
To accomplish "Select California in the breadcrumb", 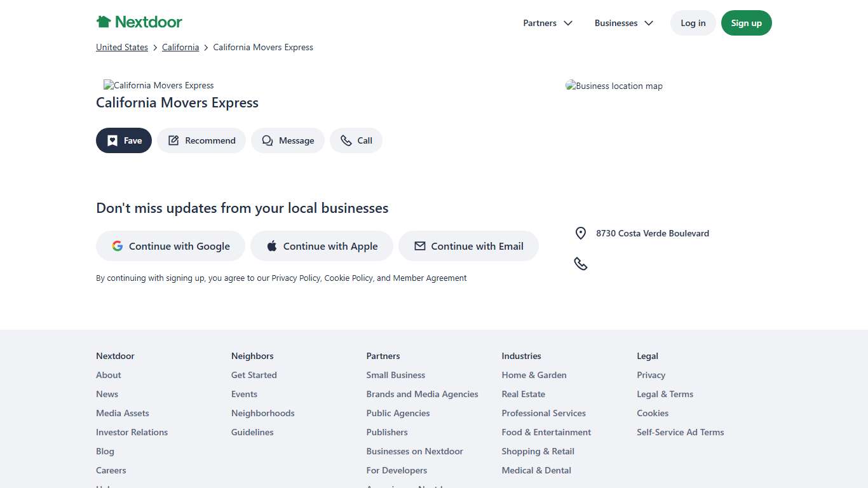I will (180, 47).
